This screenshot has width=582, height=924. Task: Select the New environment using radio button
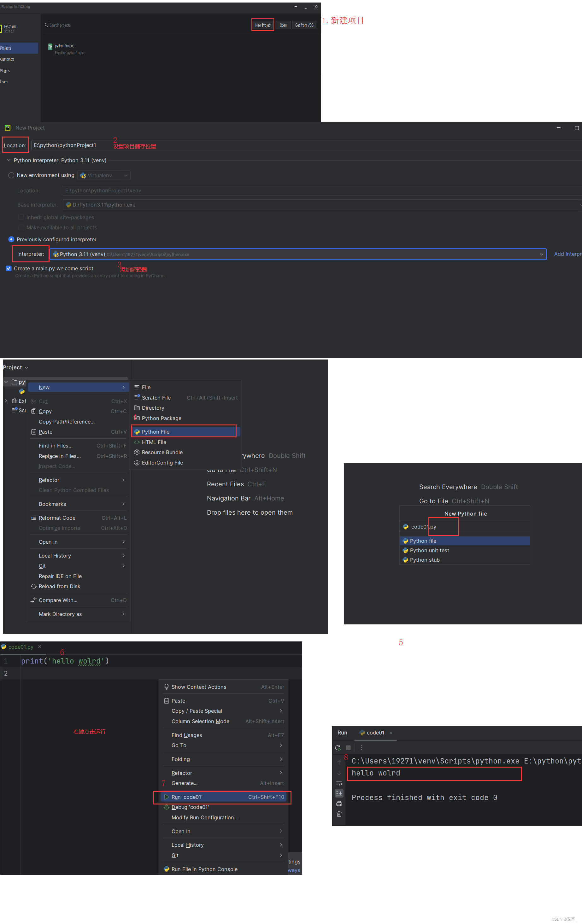pyautogui.click(x=11, y=175)
